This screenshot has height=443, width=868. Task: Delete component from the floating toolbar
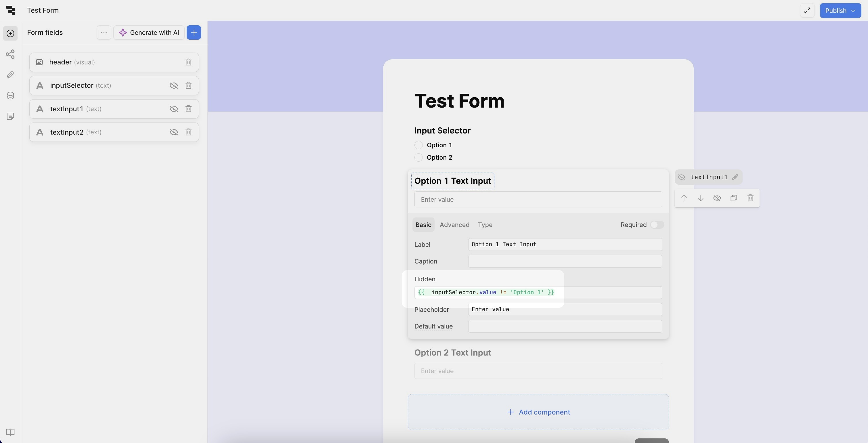(750, 198)
